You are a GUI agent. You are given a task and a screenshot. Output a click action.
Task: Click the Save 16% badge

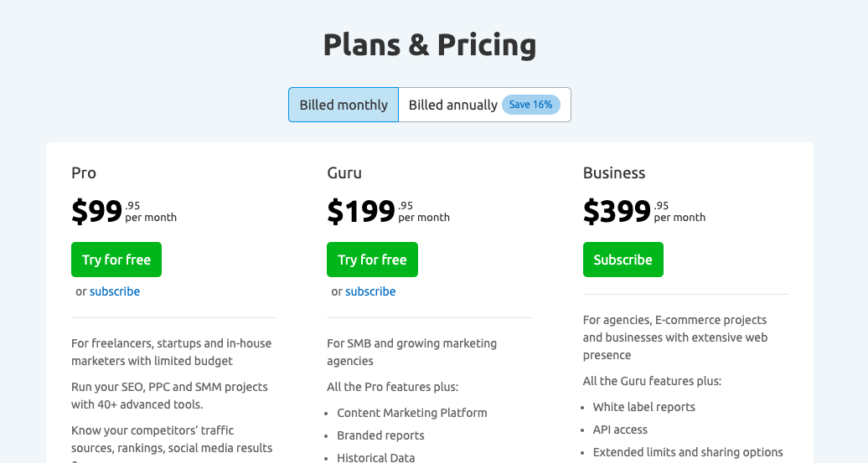click(531, 105)
